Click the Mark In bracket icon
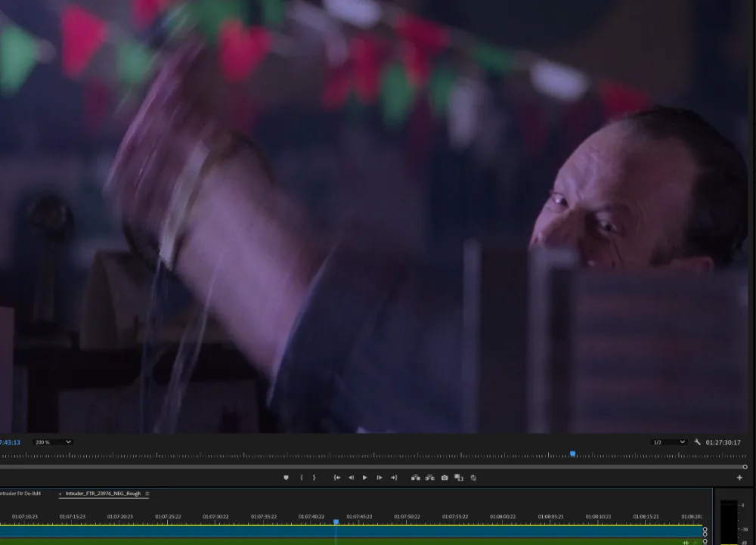This screenshot has height=545, width=756. click(x=302, y=478)
